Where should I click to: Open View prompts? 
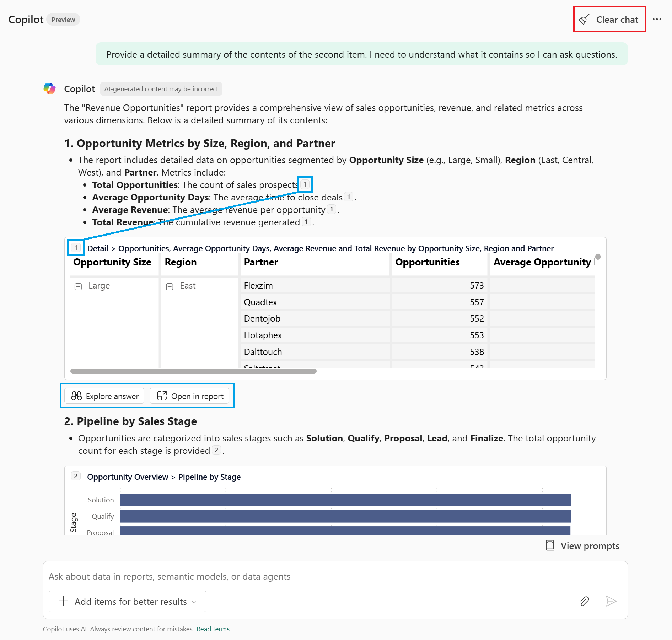pyautogui.click(x=582, y=546)
